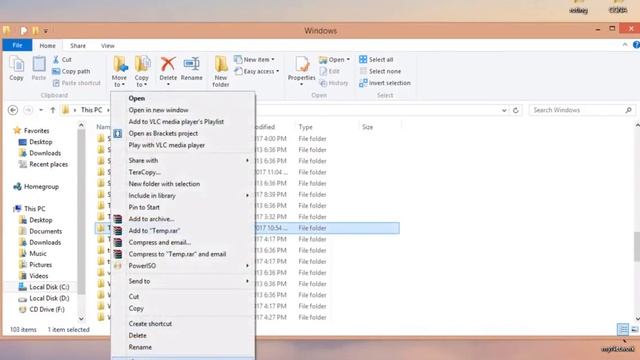Open the File tab
The width and height of the screenshot is (640, 360).
coord(17,45)
